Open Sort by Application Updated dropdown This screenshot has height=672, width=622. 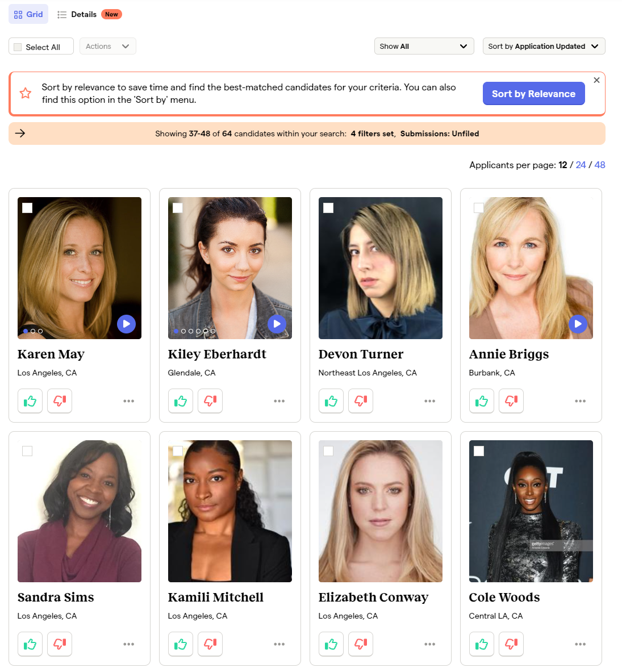[544, 47]
